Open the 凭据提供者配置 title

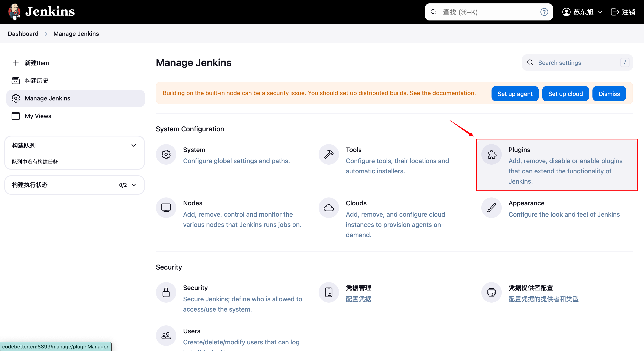tap(530, 288)
